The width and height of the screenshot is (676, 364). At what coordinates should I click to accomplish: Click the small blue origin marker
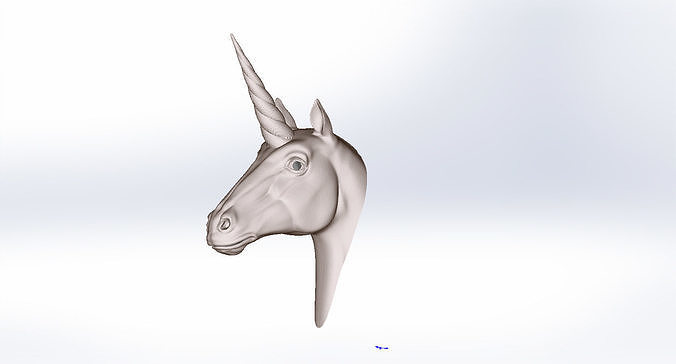382,347
